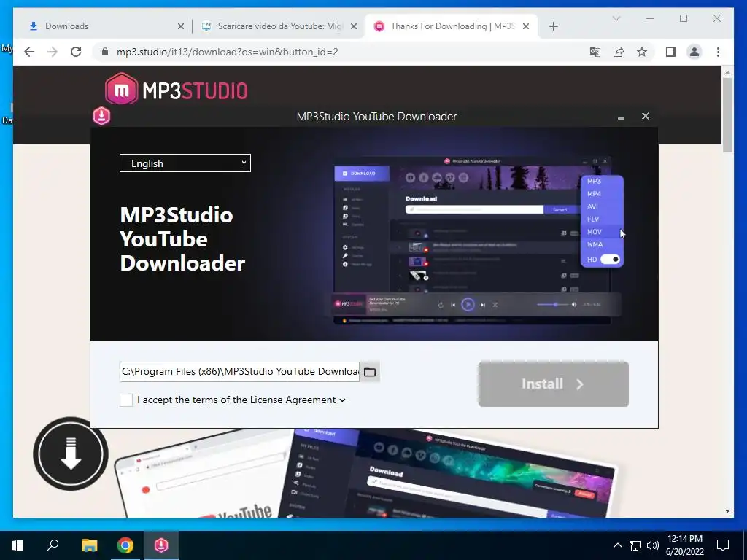This screenshot has height=560, width=747.
Task: Close the Scaricare video da Youtube tab
Action: click(x=354, y=27)
